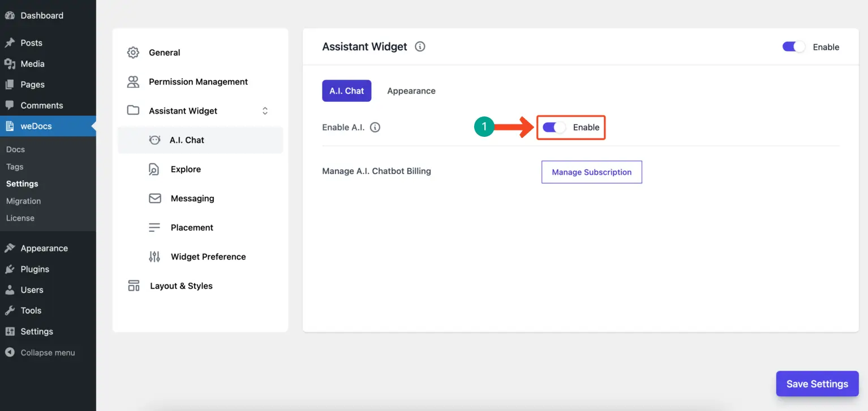Screen dimensions: 868x411
Task: Click the Posts menu label
Action: click(x=32, y=43)
